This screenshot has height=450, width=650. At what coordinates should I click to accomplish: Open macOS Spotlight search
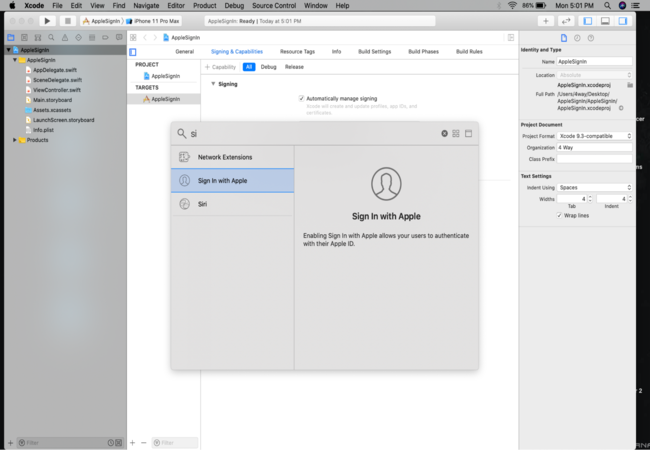point(607,5)
